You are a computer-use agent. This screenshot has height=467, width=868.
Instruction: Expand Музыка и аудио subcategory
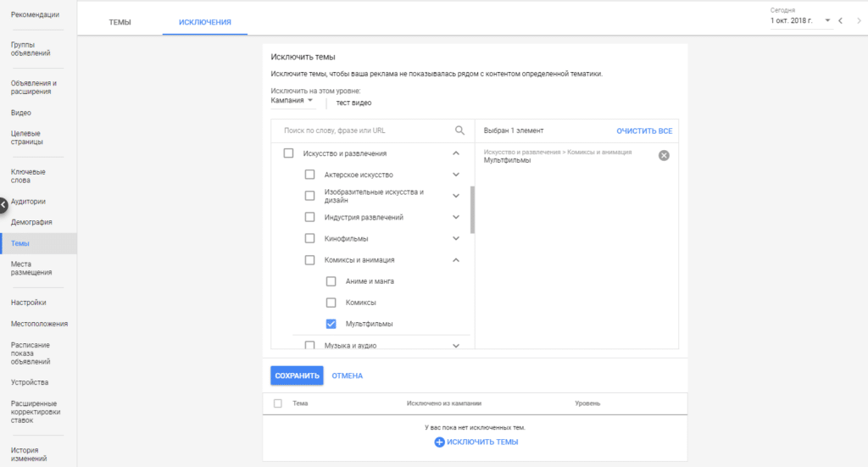click(455, 345)
